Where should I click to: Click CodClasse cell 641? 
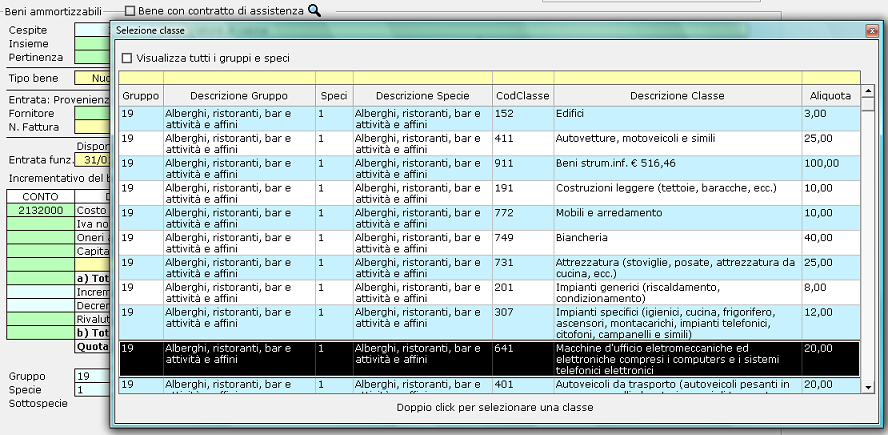pos(523,359)
